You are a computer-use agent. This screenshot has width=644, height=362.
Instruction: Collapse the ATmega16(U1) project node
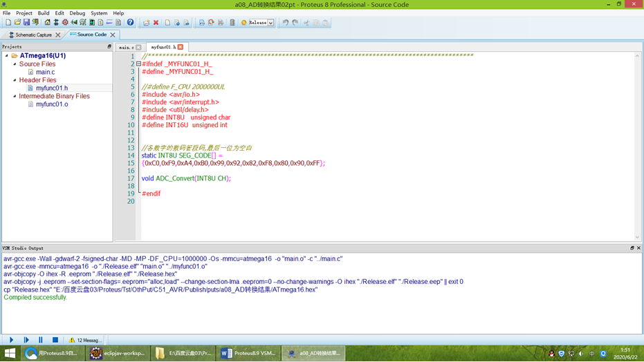pyautogui.click(x=7, y=55)
